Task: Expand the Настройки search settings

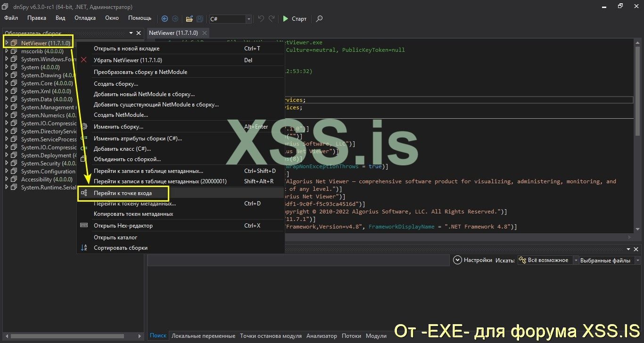Action: 472,260
